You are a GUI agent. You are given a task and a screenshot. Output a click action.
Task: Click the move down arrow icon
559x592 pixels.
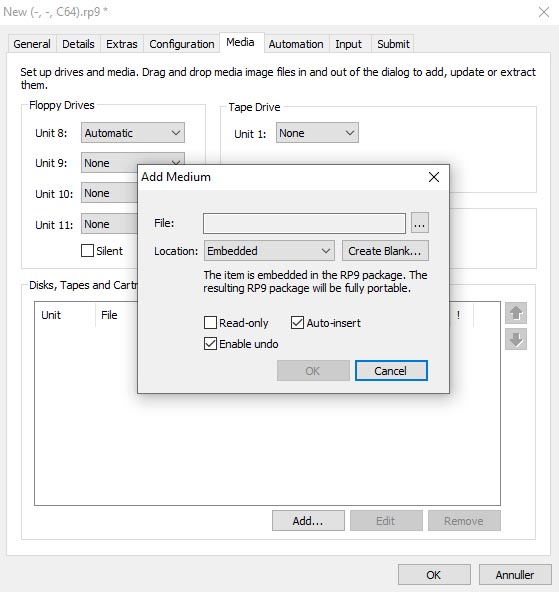[x=516, y=339]
